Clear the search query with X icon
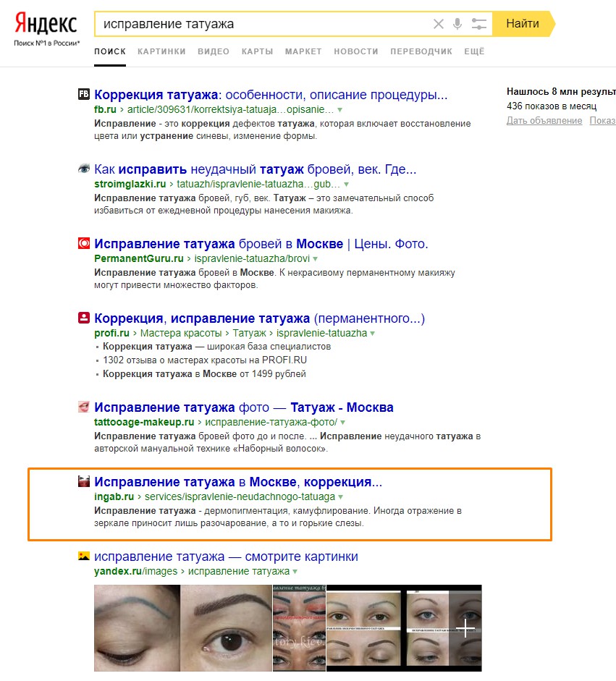This screenshot has width=616, height=681. click(439, 24)
